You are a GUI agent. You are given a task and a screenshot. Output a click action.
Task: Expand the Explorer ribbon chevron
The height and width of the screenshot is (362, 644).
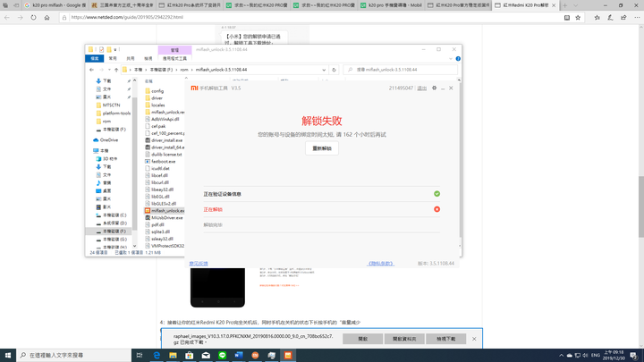click(x=451, y=58)
